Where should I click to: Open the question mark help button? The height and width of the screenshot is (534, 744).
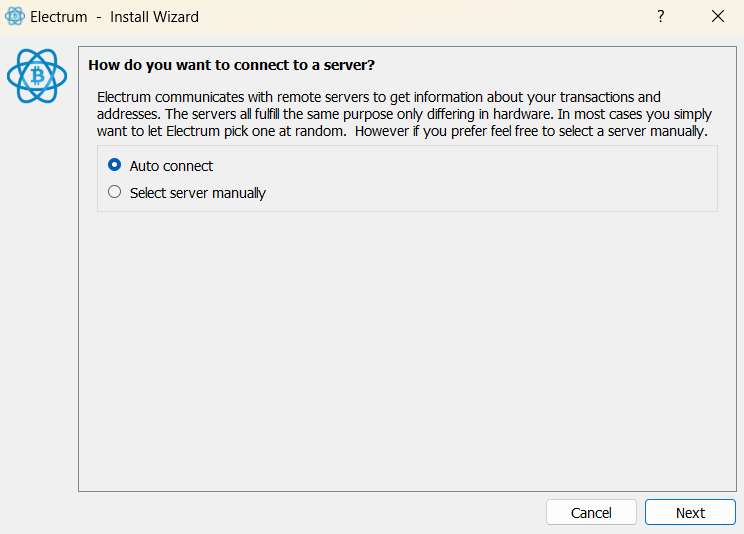[660, 17]
